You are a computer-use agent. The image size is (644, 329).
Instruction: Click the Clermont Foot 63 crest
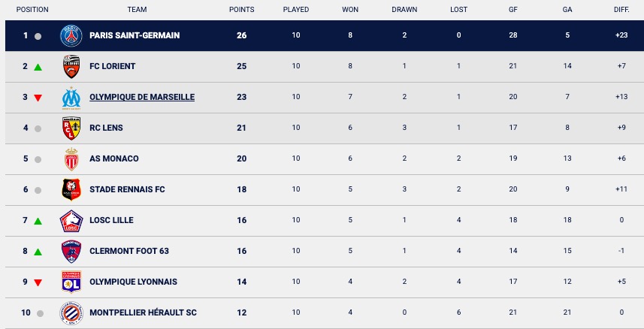point(71,251)
